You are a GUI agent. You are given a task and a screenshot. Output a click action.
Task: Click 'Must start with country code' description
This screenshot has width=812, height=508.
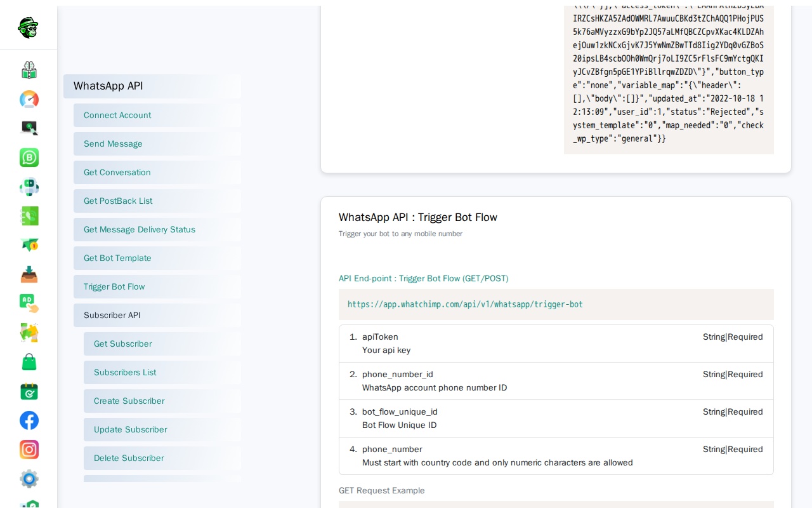[497, 463]
